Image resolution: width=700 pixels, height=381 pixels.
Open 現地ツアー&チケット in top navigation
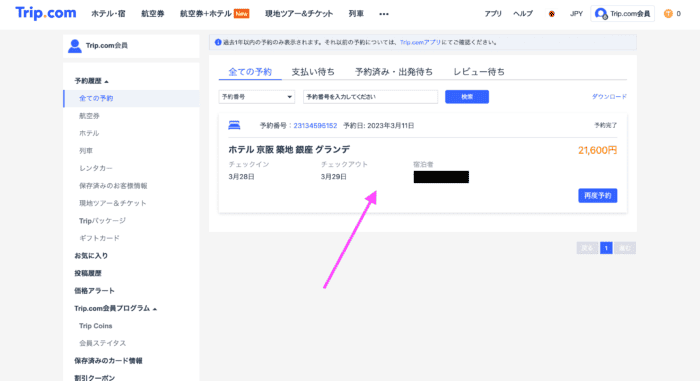[x=299, y=14]
